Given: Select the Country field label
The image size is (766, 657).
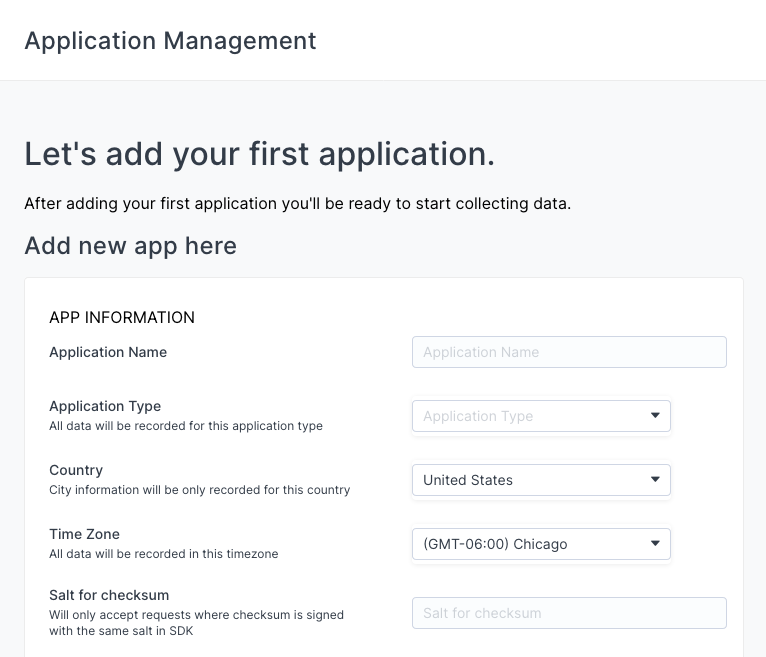Looking at the screenshot, I should tap(76, 470).
